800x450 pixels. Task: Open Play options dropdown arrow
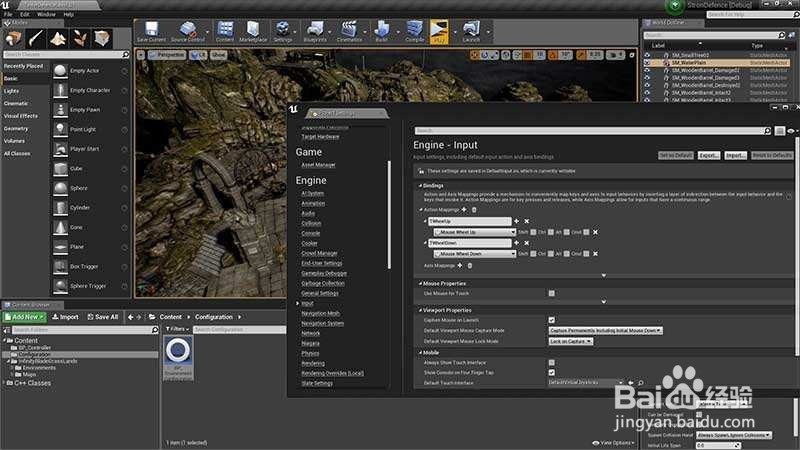(455, 32)
